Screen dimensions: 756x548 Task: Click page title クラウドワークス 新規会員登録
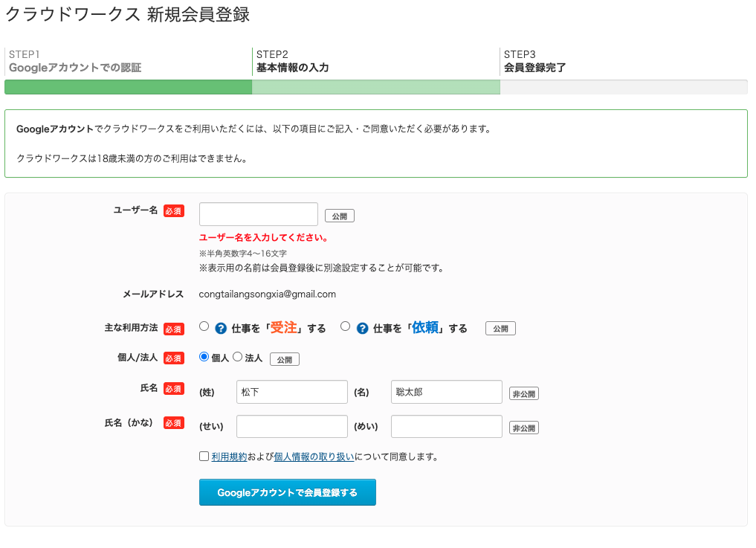click(127, 14)
